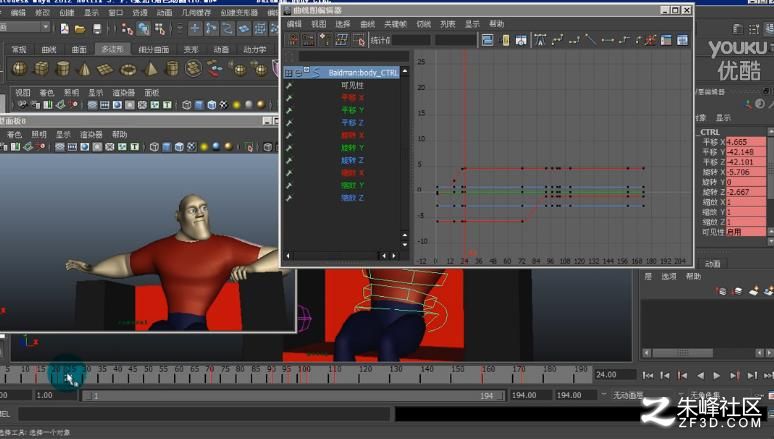The height and width of the screenshot is (439, 774).
Task: Set Flat tangents in Graph Editor toolbar
Action: point(608,40)
